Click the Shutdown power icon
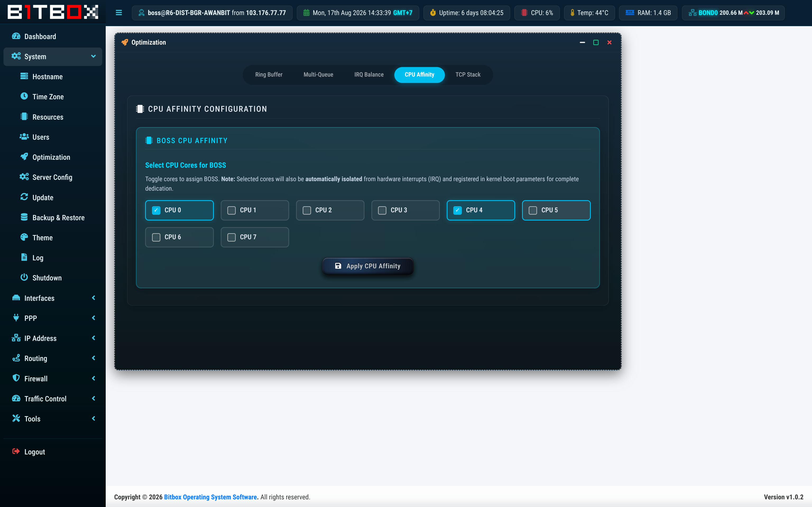Image resolution: width=812 pixels, height=507 pixels. tap(24, 277)
